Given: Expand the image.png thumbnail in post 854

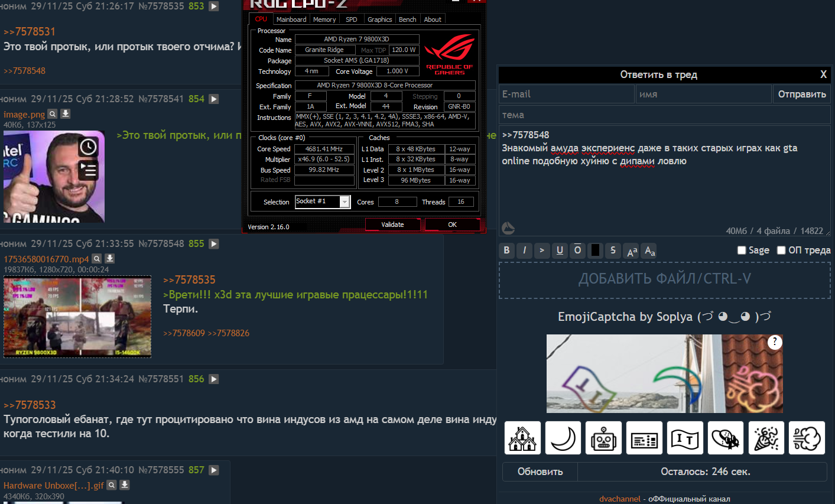Looking at the screenshot, I should (54, 177).
